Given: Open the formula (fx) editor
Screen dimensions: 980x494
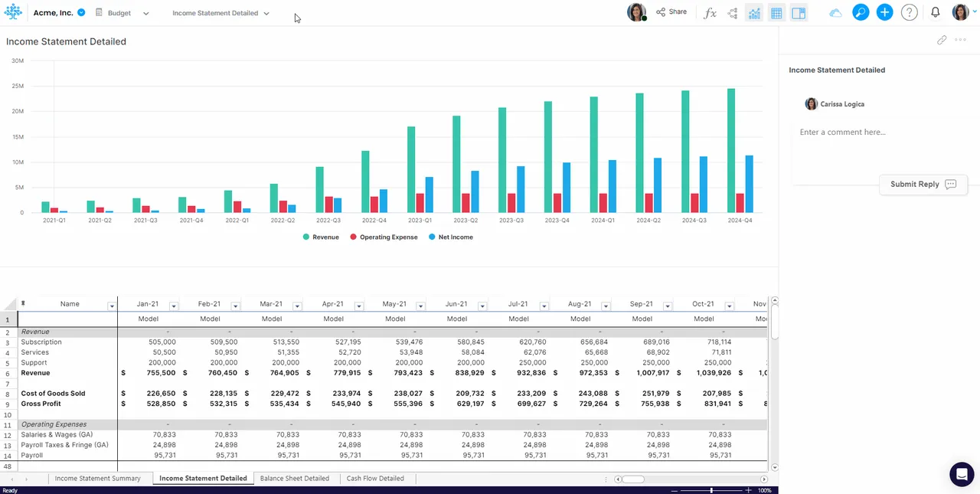Looking at the screenshot, I should [x=710, y=13].
